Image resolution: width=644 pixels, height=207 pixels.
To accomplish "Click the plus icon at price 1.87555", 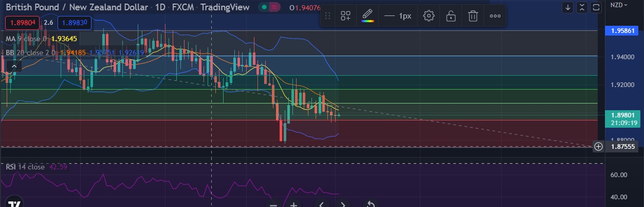I will (599, 146).
